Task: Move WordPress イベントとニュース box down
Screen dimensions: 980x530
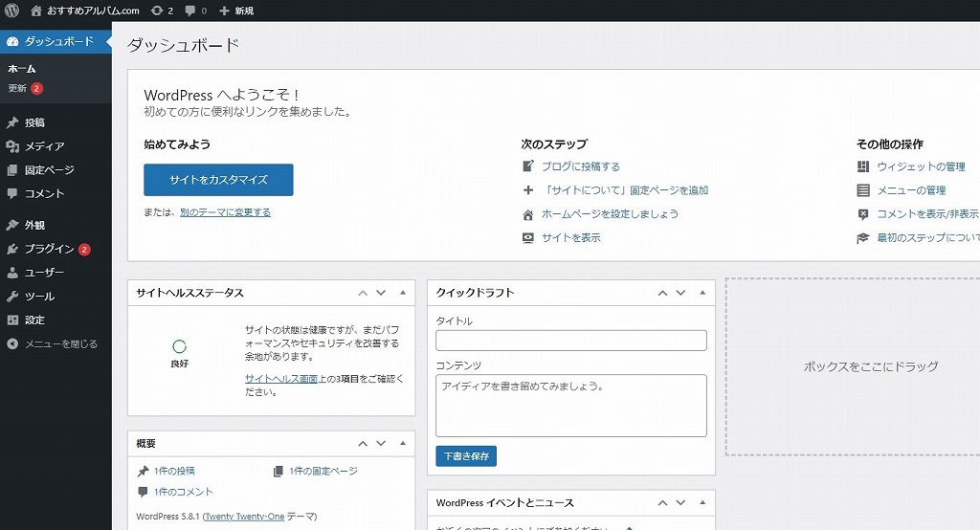Action: click(x=680, y=502)
